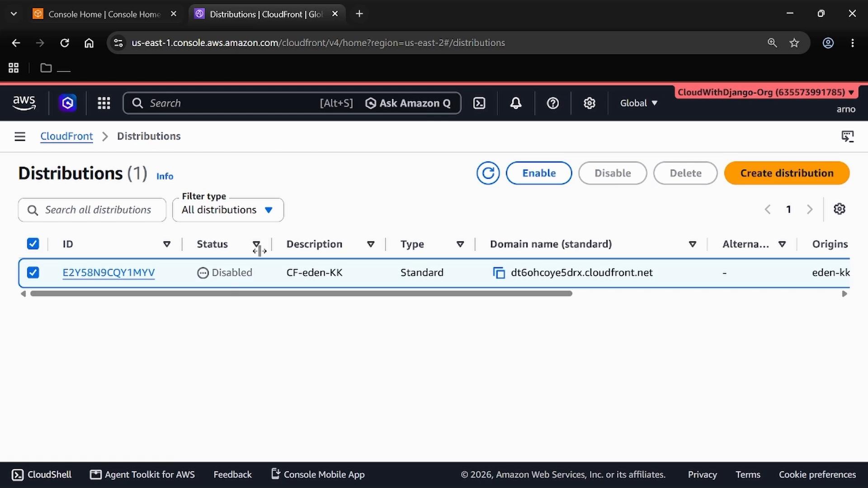868x488 pixels.
Task: Click the Info link next to Distributions
Action: click(165, 176)
